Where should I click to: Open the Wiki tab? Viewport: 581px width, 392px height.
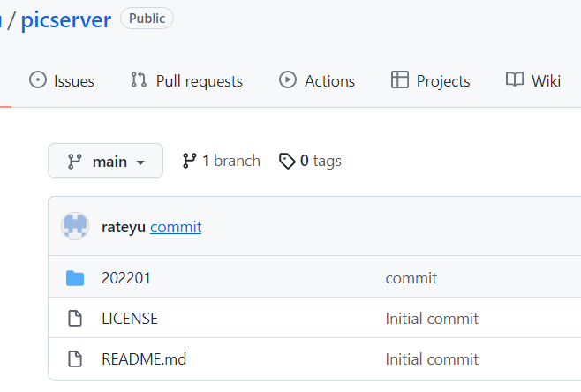point(533,80)
